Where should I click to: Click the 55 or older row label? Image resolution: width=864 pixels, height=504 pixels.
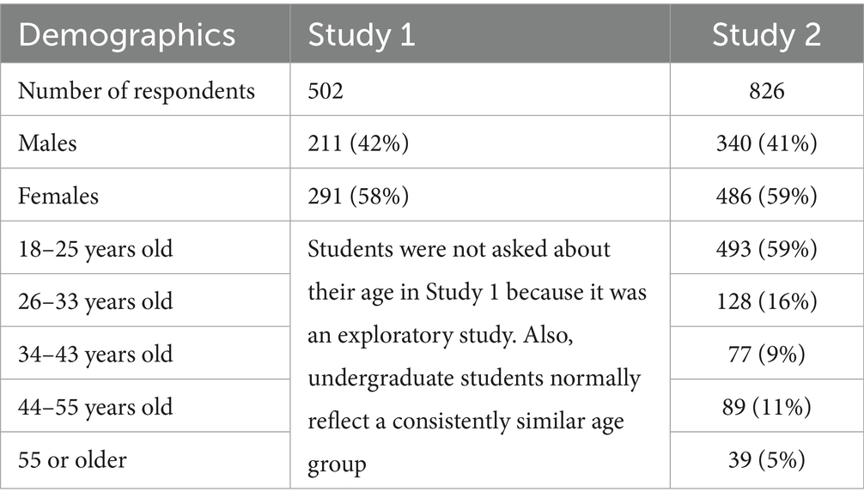72,459
